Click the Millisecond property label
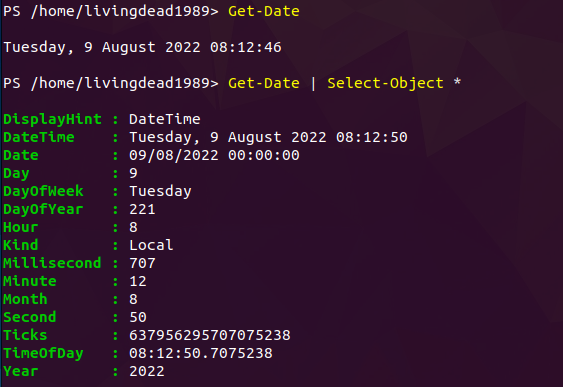The image size is (563, 387). pos(52,263)
